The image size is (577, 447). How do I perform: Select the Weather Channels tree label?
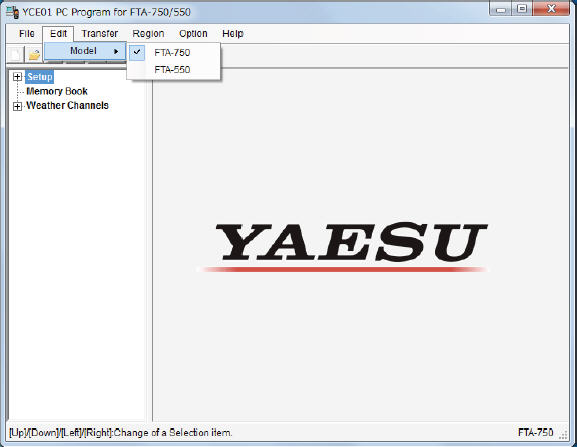(67, 106)
